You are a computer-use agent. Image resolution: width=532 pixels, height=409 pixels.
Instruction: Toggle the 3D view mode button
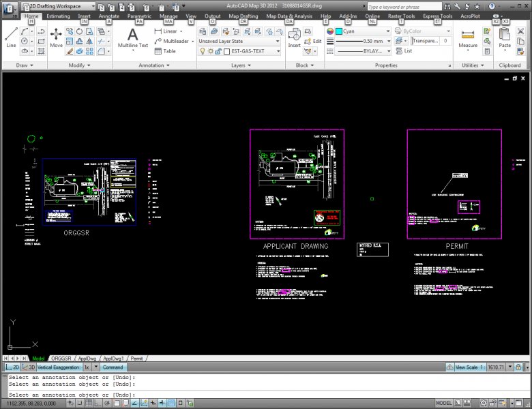click(x=29, y=367)
